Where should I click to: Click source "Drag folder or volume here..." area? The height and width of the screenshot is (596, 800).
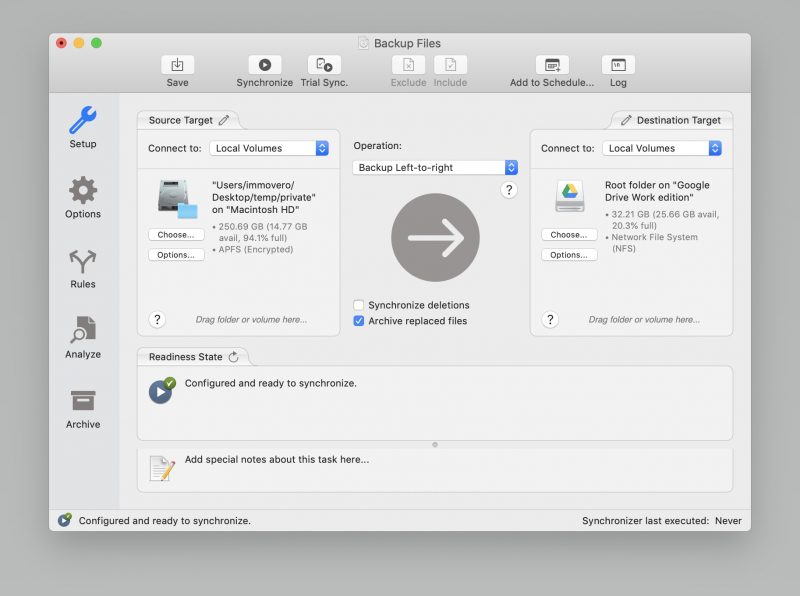click(x=252, y=319)
